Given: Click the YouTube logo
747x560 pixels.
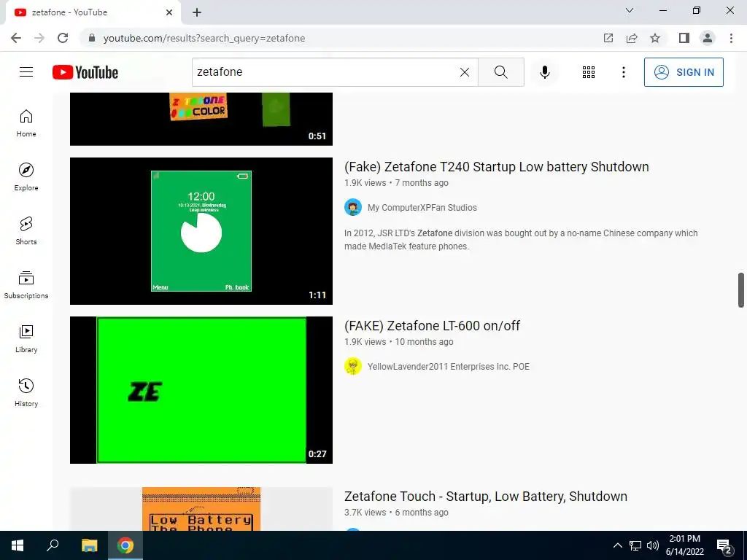Looking at the screenshot, I should [x=85, y=72].
